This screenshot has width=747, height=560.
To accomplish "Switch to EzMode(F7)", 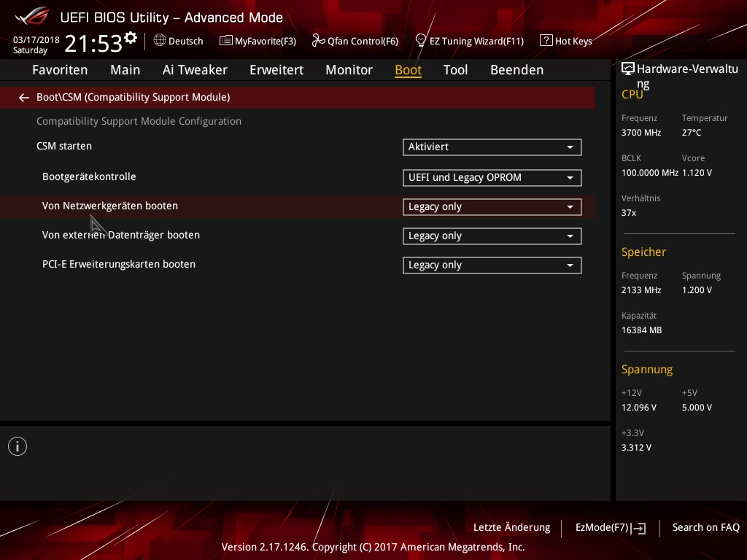I will 610,528.
